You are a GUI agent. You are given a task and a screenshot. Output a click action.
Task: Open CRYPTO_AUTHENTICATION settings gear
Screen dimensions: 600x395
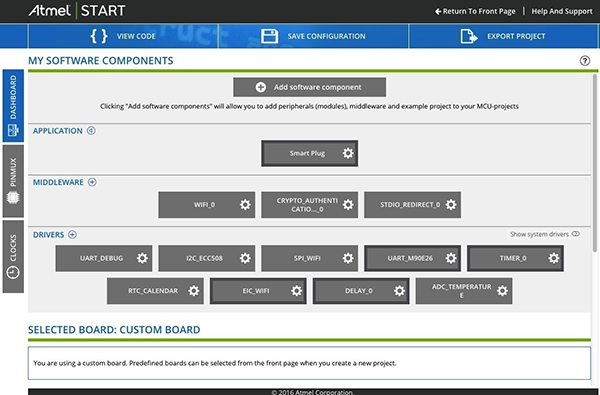[348, 205]
